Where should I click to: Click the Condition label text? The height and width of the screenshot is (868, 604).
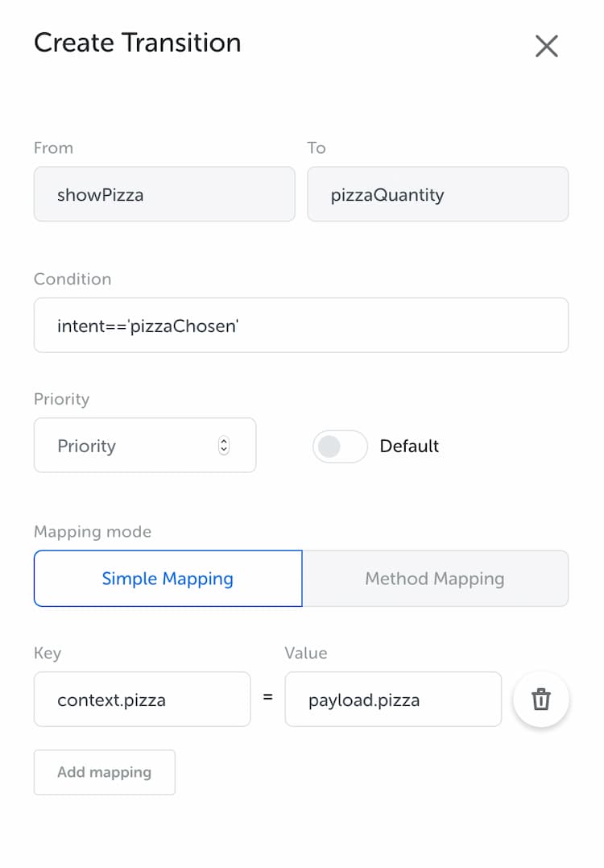pyautogui.click(x=72, y=279)
